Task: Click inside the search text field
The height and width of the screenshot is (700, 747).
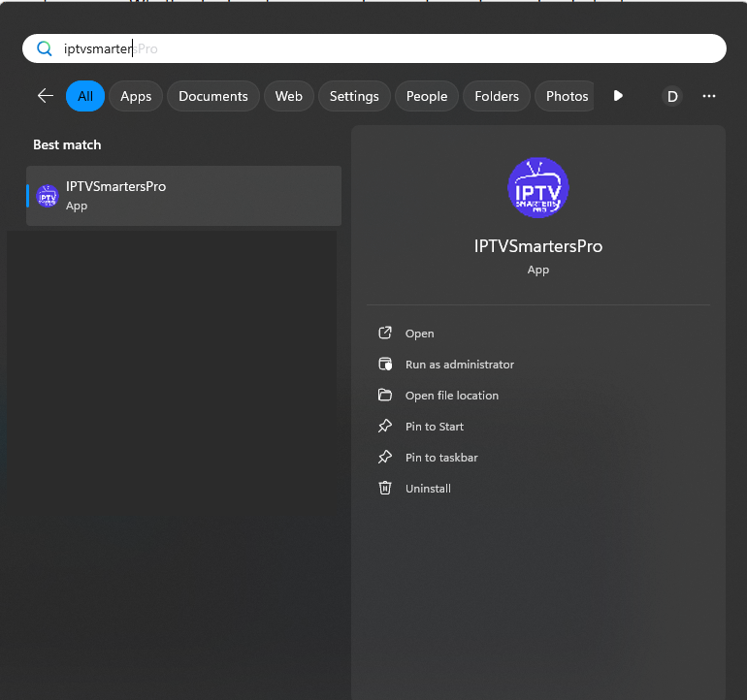Action: tap(388, 48)
